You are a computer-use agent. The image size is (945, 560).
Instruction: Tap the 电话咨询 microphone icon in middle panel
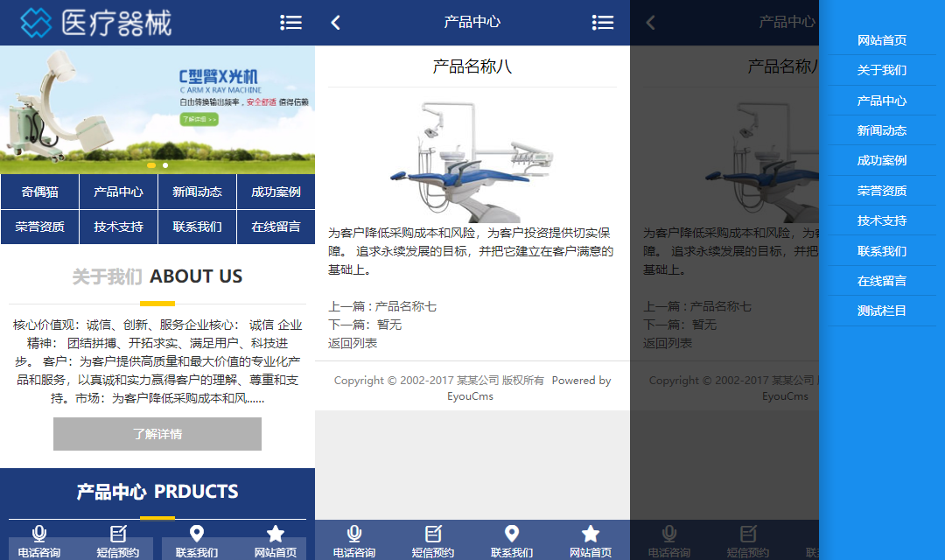(x=354, y=534)
